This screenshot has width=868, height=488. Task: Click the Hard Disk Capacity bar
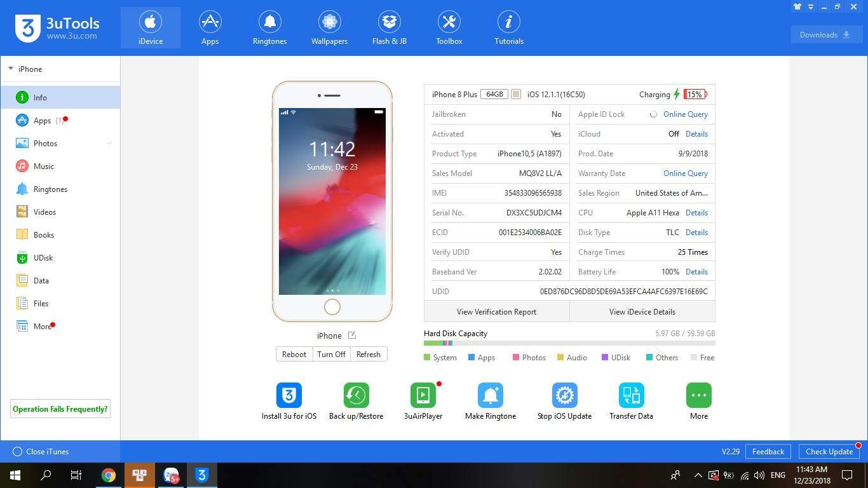[569, 344]
